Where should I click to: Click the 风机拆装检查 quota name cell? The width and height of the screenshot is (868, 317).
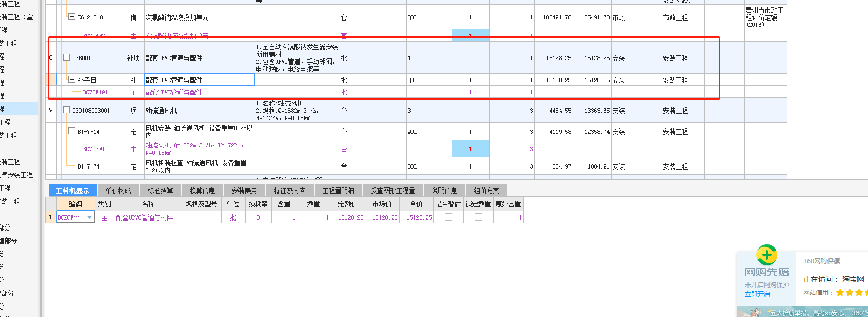pyautogui.click(x=199, y=166)
